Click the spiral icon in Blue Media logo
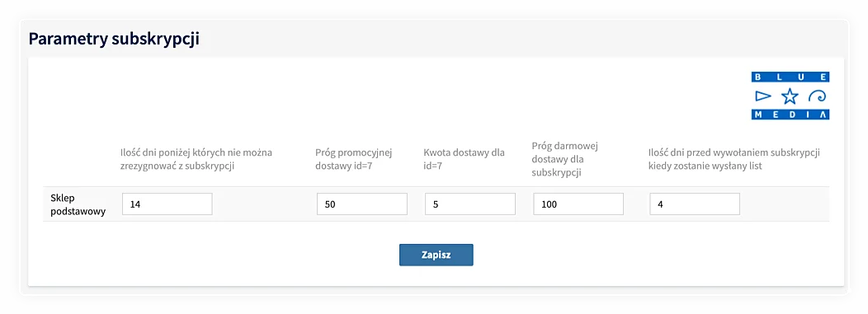 click(x=818, y=96)
